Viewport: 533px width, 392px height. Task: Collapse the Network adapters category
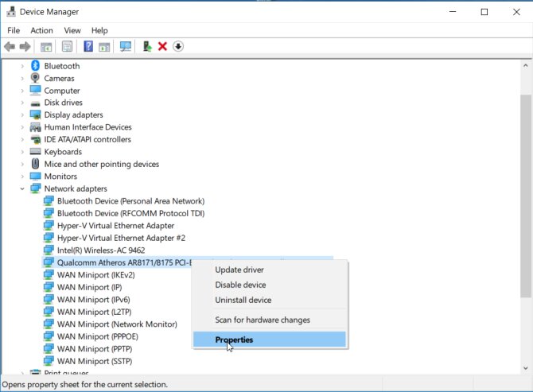[22, 188]
